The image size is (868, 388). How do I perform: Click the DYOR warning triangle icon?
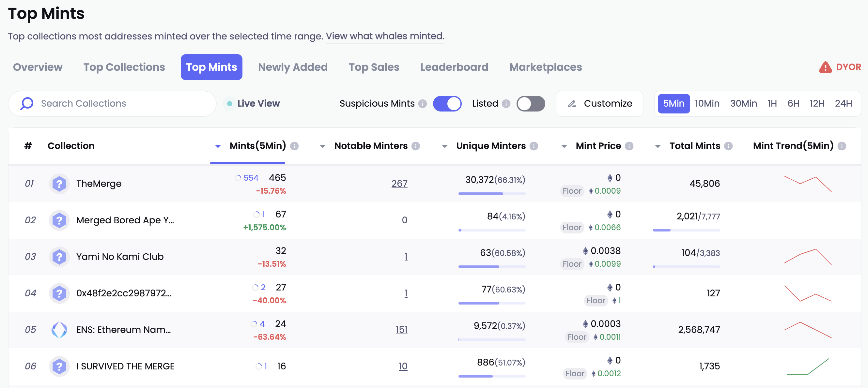point(825,67)
